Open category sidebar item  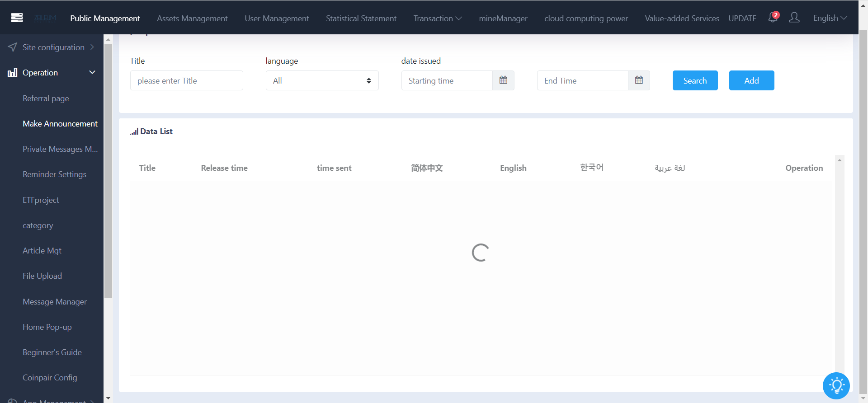click(38, 225)
